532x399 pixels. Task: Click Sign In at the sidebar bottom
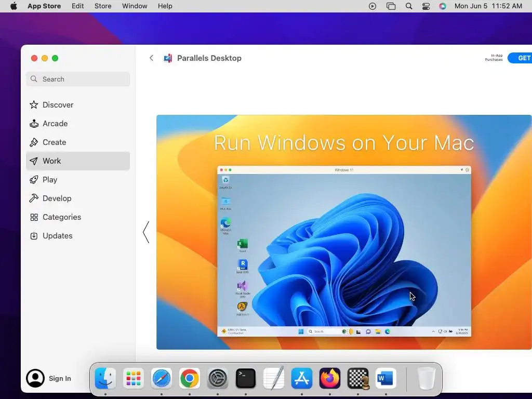(x=60, y=378)
